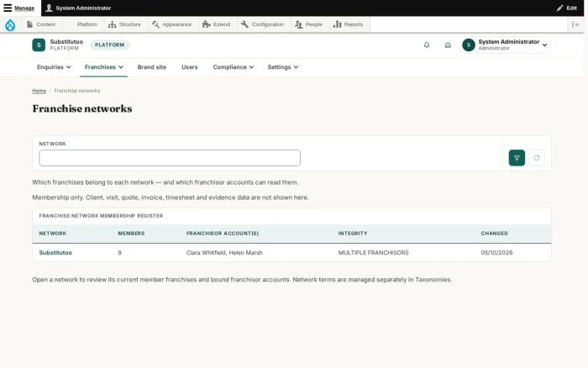Go to home via house icon
This screenshot has width=588, height=368.
[448, 45]
